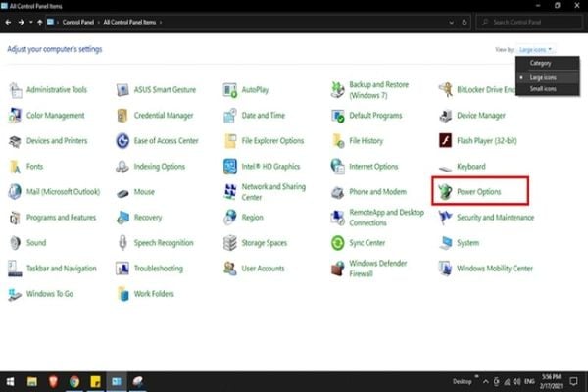Open the BitLocker Drive Encryption icon
The width and height of the screenshot is (588, 392).
(446, 90)
